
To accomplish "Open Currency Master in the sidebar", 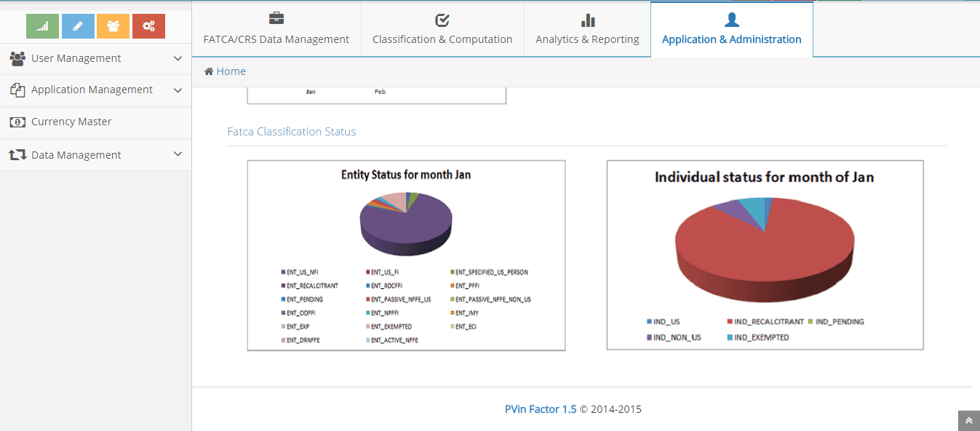I will coord(71,122).
